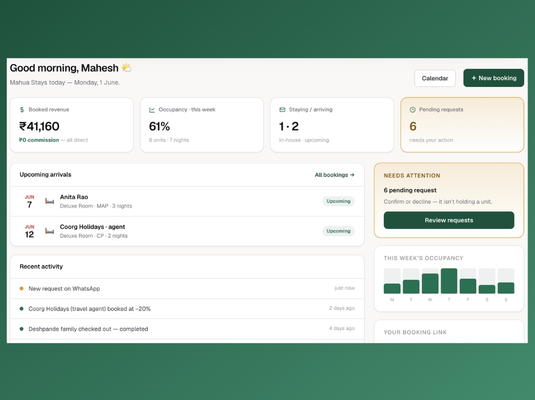Click the orange dot beside New request on WhatsApp

point(21,288)
